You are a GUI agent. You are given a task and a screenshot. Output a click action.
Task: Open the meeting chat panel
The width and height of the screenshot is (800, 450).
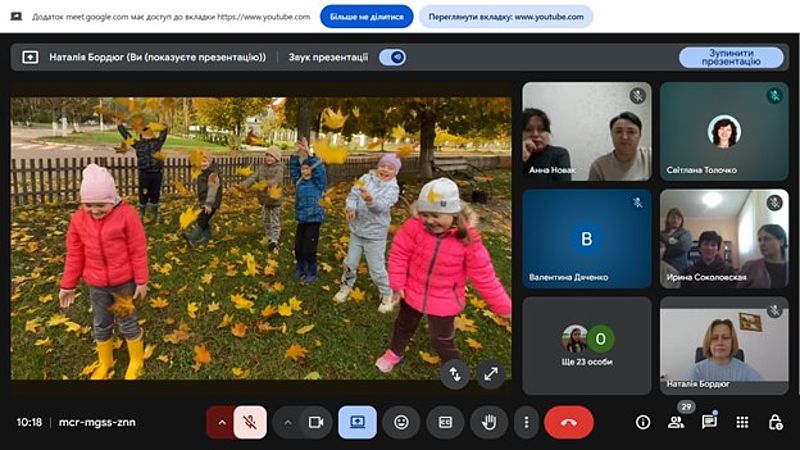pyautogui.click(x=709, y=422)
